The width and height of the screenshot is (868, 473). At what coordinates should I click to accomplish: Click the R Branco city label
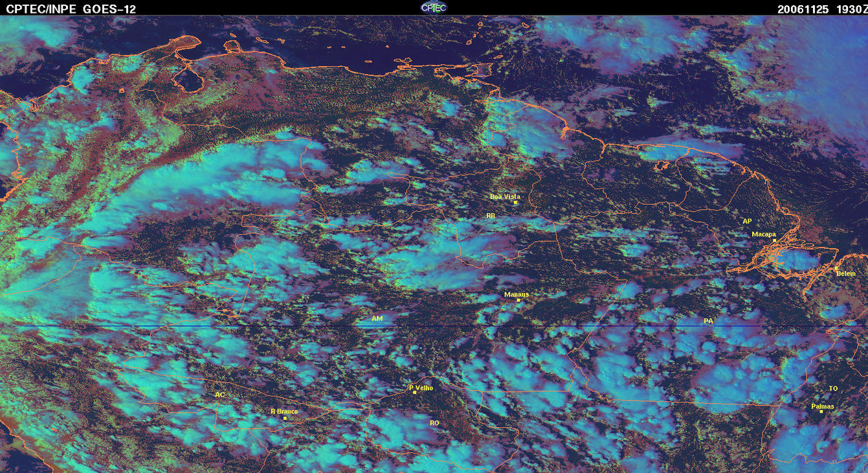click(x=284, y=411)
